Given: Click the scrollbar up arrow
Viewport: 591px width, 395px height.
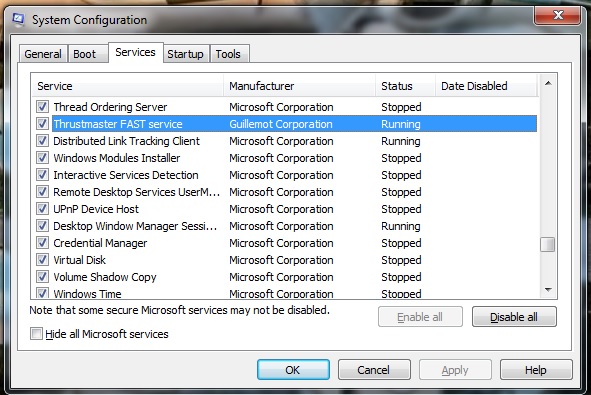Looking at the screenshot, I should [548, 83].
